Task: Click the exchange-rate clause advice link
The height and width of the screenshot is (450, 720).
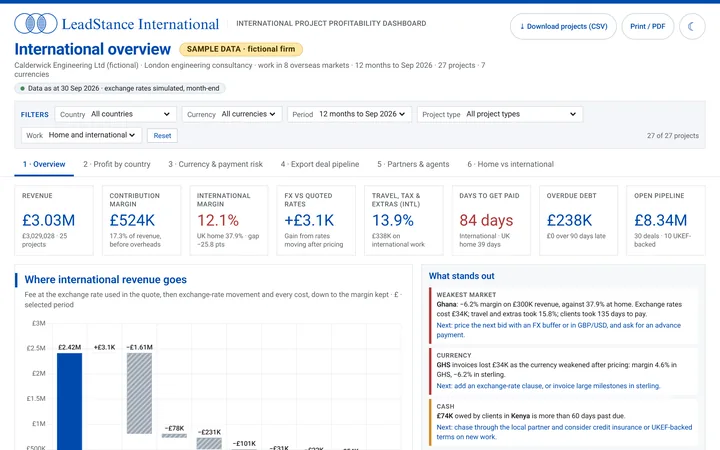Action: [x=548, y=386]
